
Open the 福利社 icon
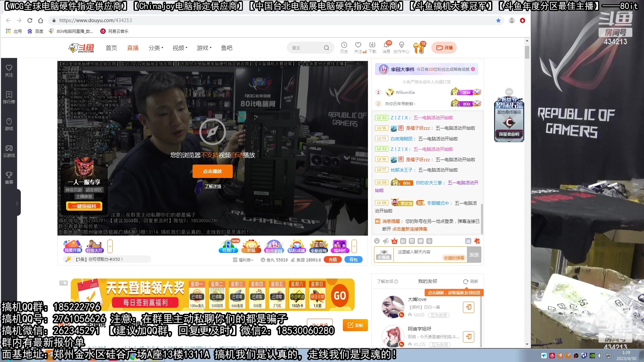click(x=340, y=246)
